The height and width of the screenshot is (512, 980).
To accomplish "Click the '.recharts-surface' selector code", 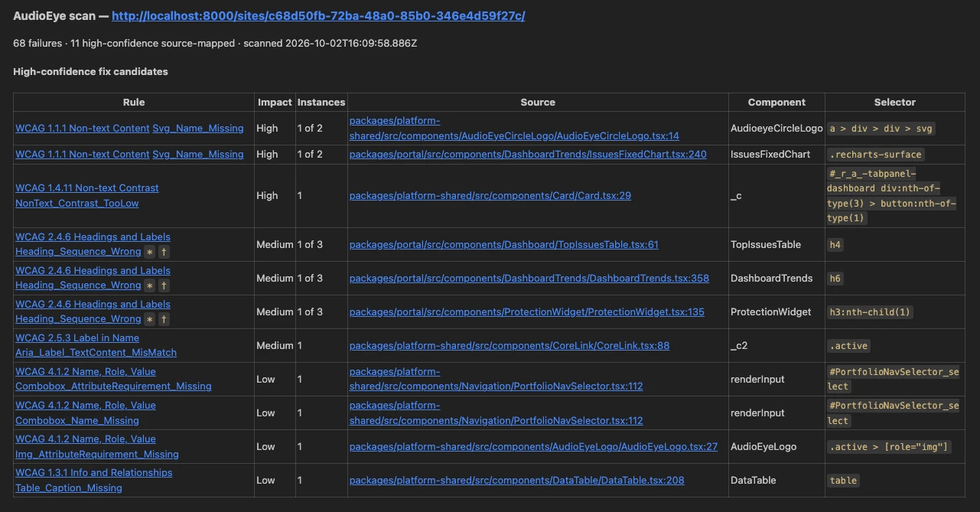I will point(877,155).
